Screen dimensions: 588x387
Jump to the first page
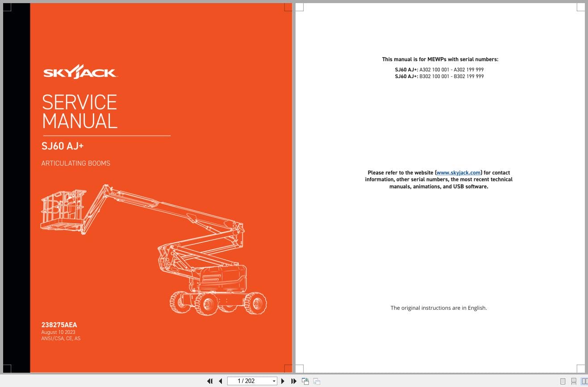210,381
